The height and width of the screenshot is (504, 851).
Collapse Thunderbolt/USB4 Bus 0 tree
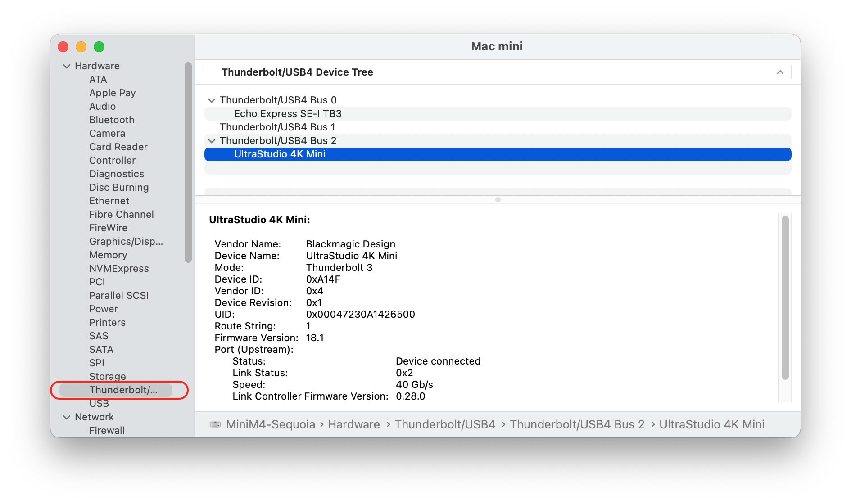pyautogui.click(x=211, y=100)
